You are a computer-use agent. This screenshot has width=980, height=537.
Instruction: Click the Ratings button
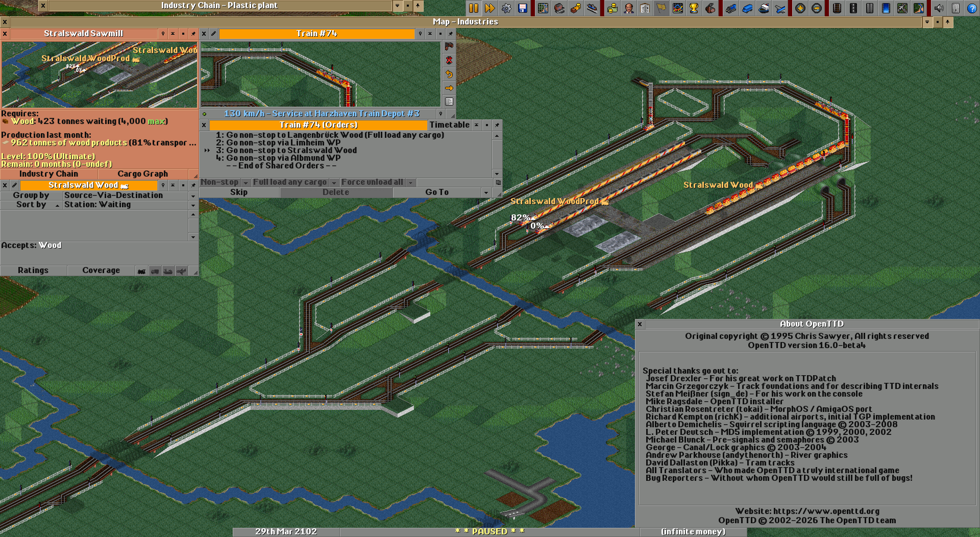[33, 271]
